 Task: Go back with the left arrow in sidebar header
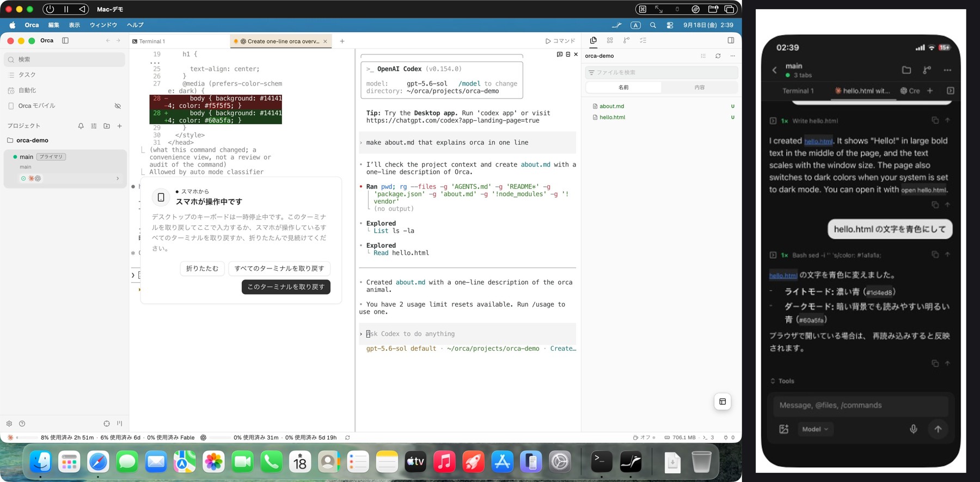108,40
